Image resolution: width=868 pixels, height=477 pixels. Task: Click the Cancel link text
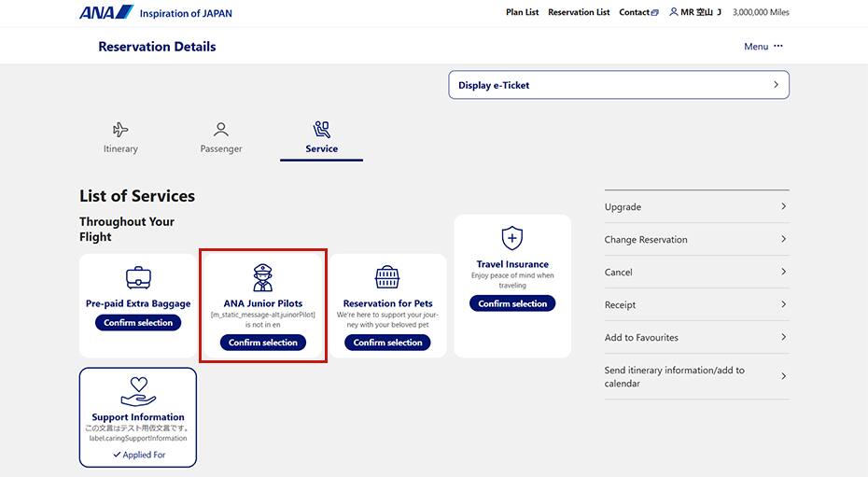coord(619,273)
